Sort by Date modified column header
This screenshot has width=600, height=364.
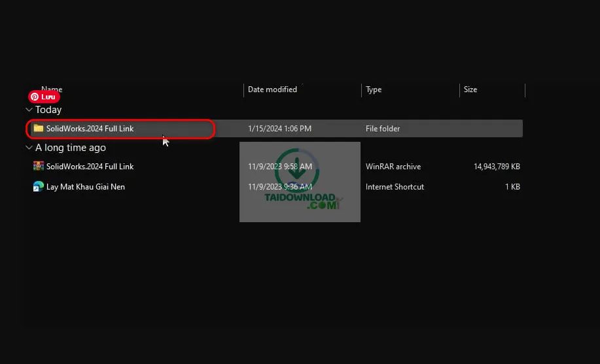pyautogui.click(x=272, y=90)
